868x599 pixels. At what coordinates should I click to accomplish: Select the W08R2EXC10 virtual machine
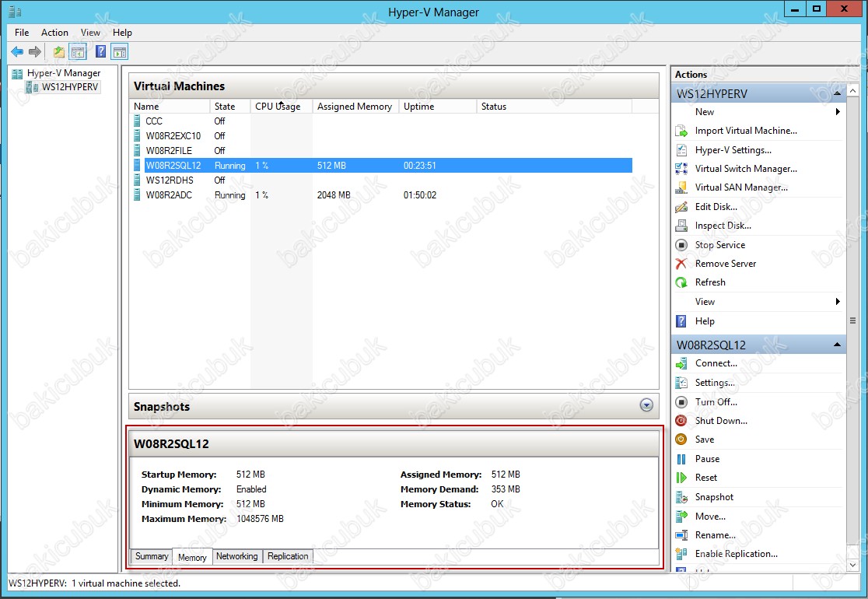click(x=382, y=136)
